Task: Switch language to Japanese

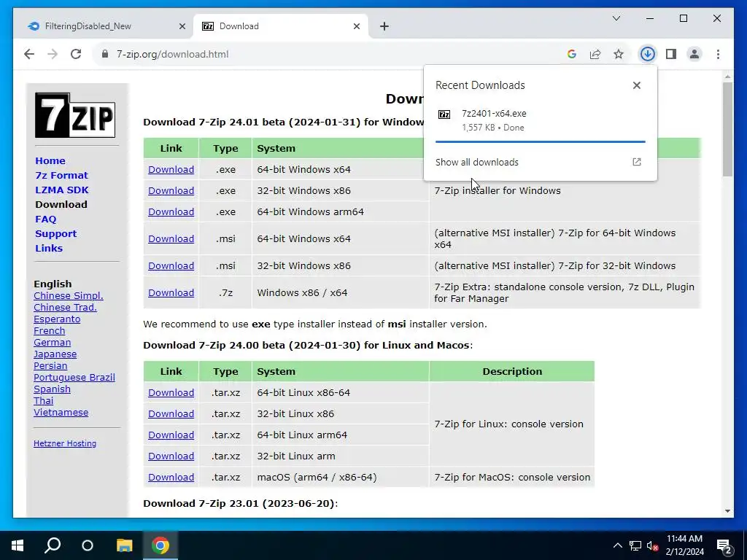Action: (55, 354)
